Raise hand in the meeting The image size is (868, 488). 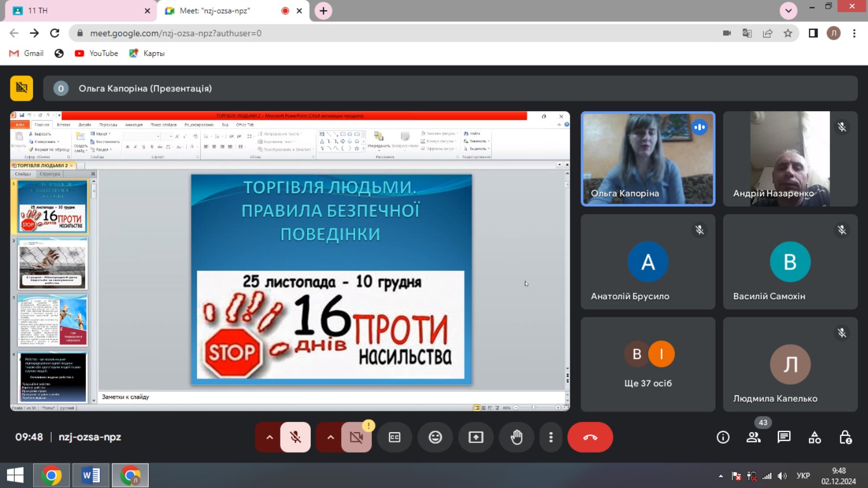click(516, 437)
